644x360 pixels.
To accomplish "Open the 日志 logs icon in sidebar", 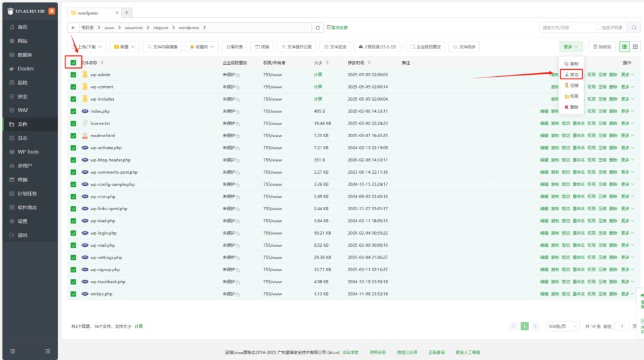I will pos(12,138).
